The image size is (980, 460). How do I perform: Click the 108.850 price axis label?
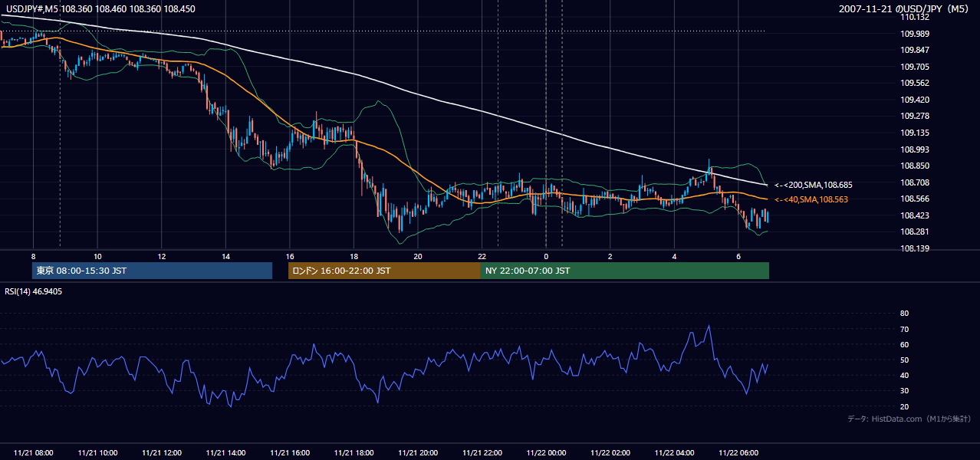[x=916, y=166]
